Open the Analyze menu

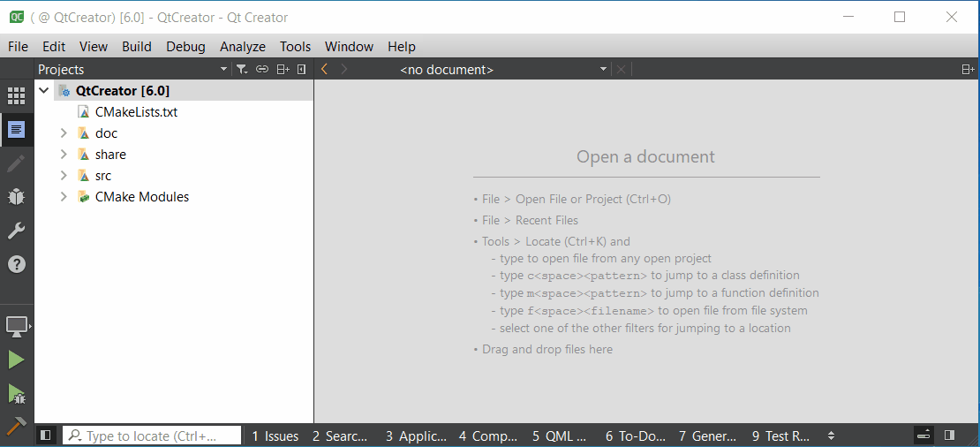[x=242, y=46]
